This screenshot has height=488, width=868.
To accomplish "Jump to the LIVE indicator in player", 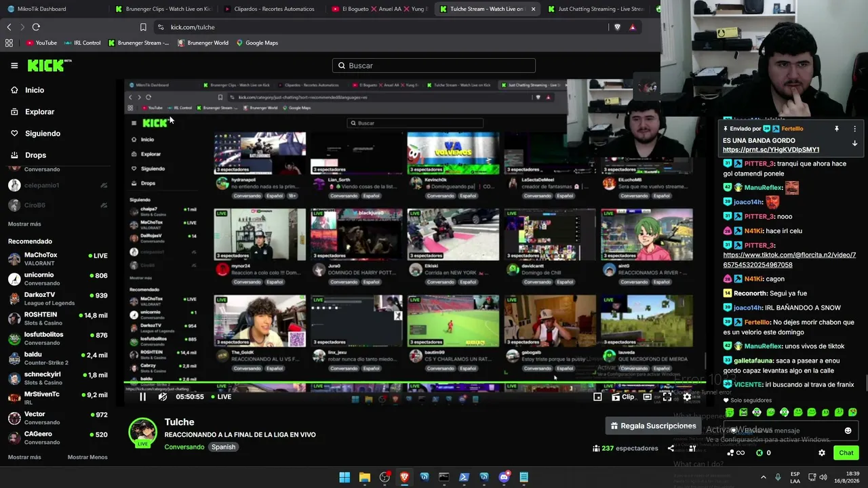I will tap(221, 397).
